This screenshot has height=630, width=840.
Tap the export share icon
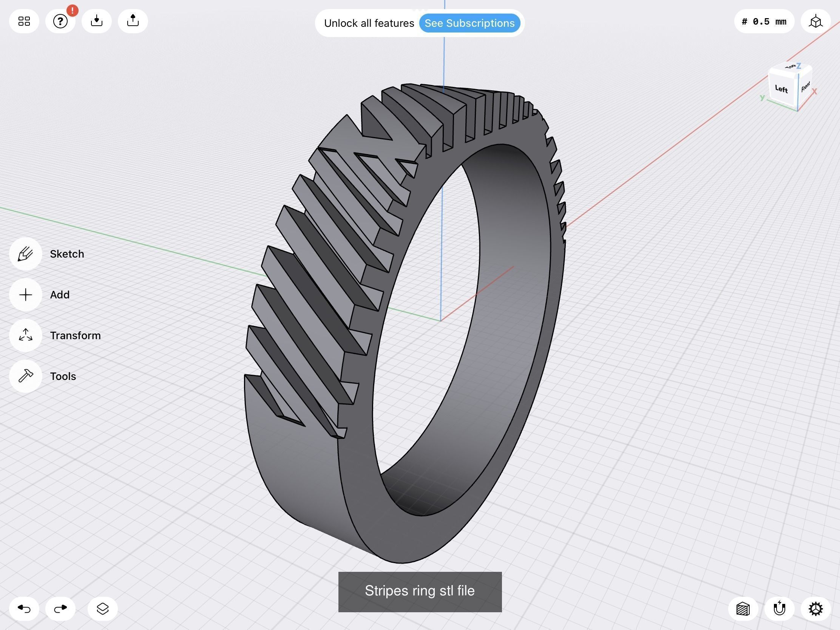133,21
